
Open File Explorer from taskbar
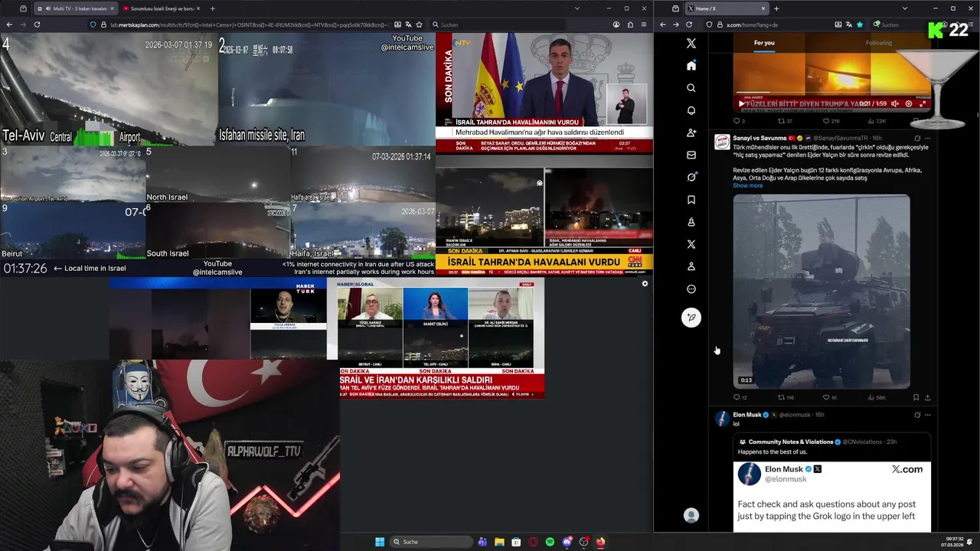click(499, 542)
